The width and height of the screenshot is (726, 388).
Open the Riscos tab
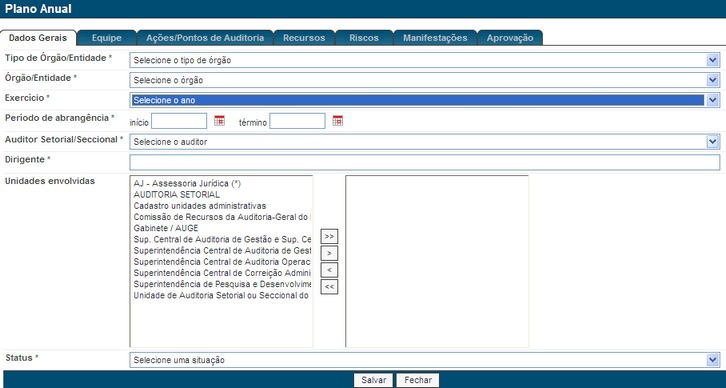(x=364, y=38)
